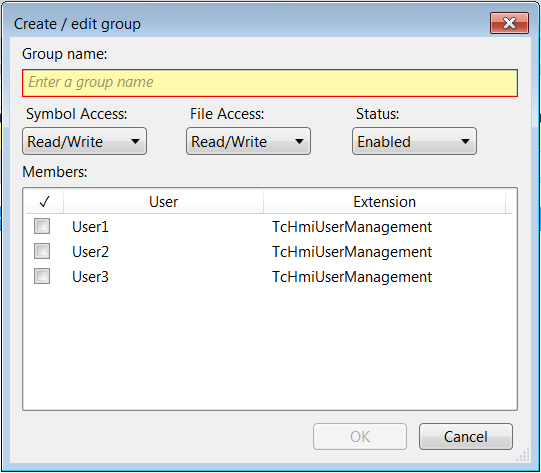
Task: Check the User1 member checkbox
Action: (42, 226)
